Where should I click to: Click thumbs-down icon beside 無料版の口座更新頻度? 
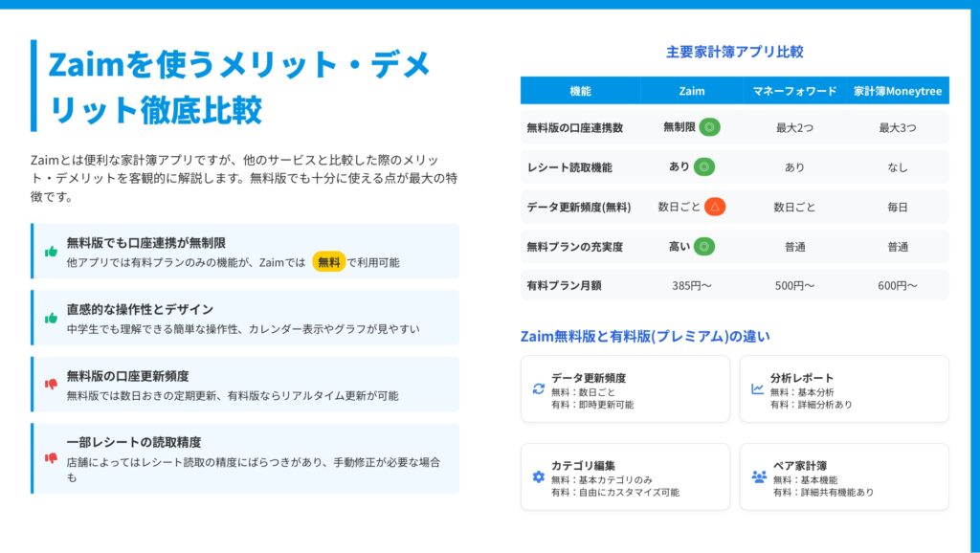52,385
